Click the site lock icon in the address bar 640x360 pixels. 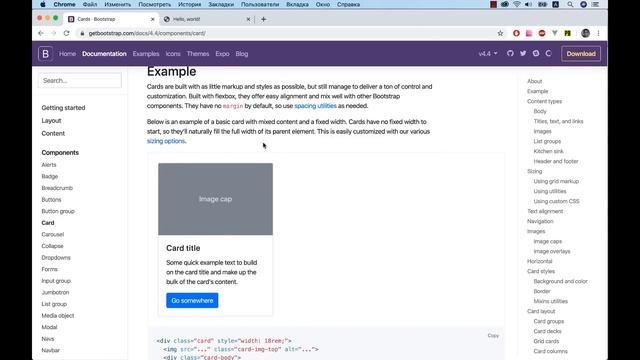(82, 33)
